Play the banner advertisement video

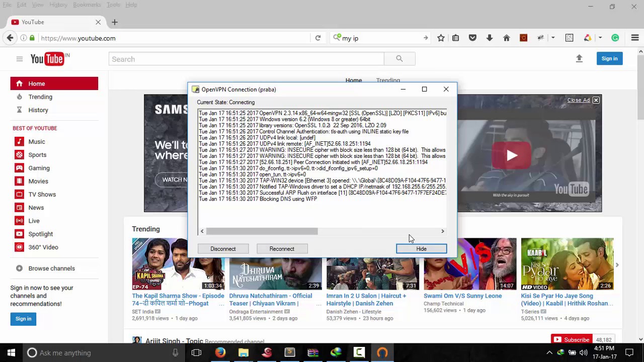coord(512,155)
